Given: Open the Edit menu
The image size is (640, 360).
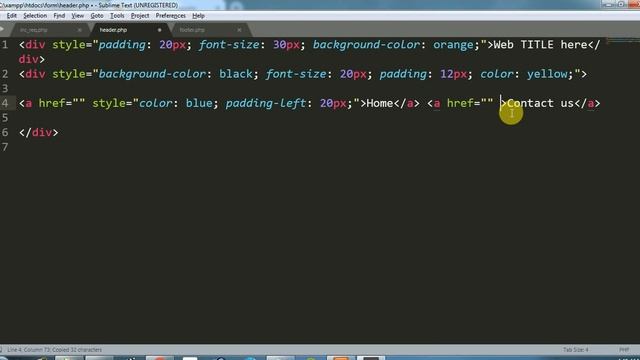Looking at the screenshot, I should coord(11,16).
